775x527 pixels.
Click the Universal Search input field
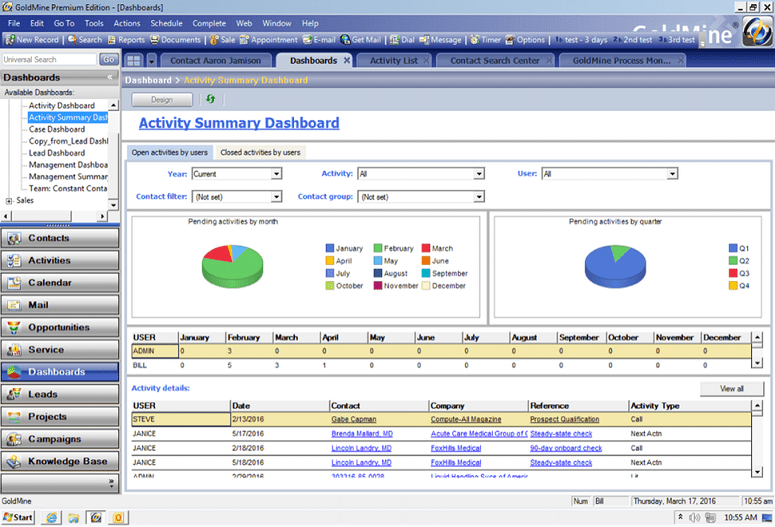point(50,60)
